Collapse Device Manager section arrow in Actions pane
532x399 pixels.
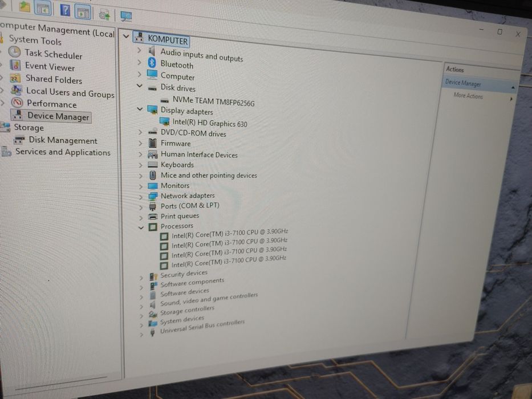click(513, 88)
